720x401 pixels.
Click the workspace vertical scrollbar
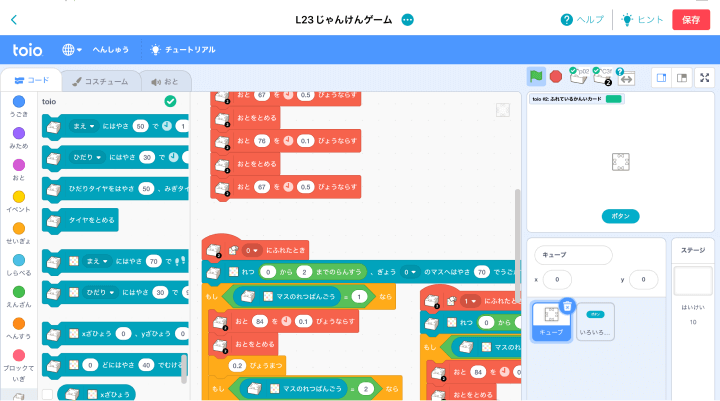click(518, 246)
